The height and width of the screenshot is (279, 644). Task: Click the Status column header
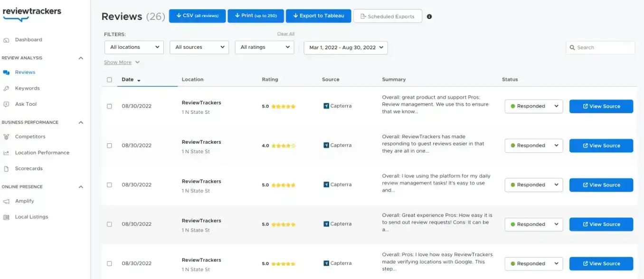tap(510, 80)
